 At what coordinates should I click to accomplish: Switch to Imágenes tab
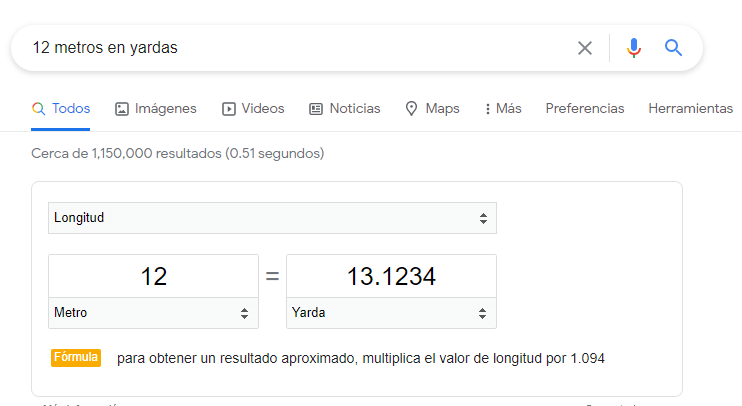[156, 109]
